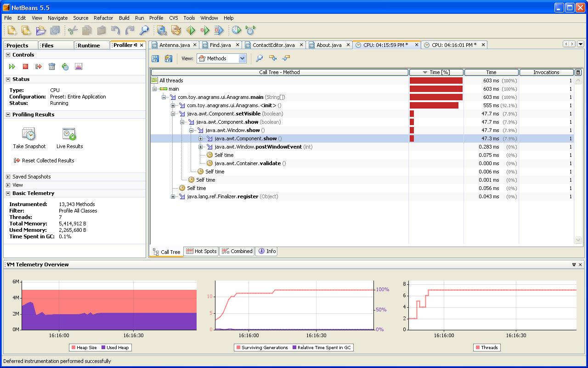Screen dimensions: 588x368
Task: Open the Refactor menu
Action: pyautogui.click(x=103, y=18)
